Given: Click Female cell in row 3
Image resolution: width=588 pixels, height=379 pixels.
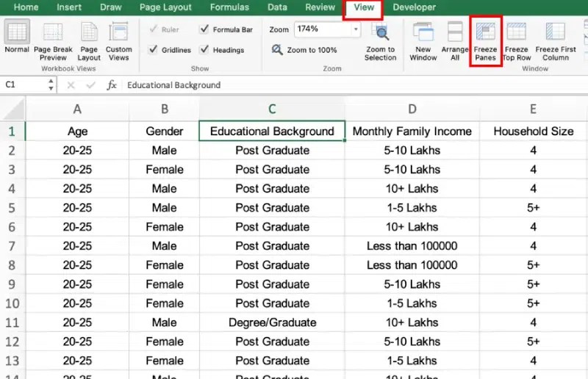Looking at the screenshot, I should point(164,170).
